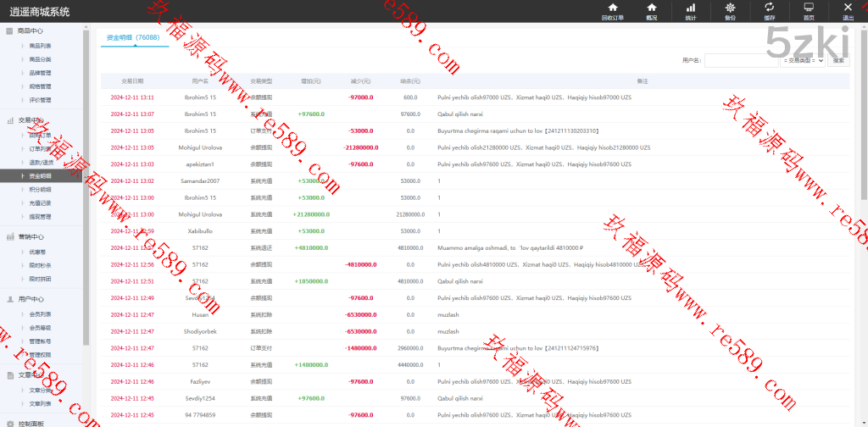Screen dimensions: 868x427
Task: Open 充值记录 in the sidebar menu
Action: 41,203
